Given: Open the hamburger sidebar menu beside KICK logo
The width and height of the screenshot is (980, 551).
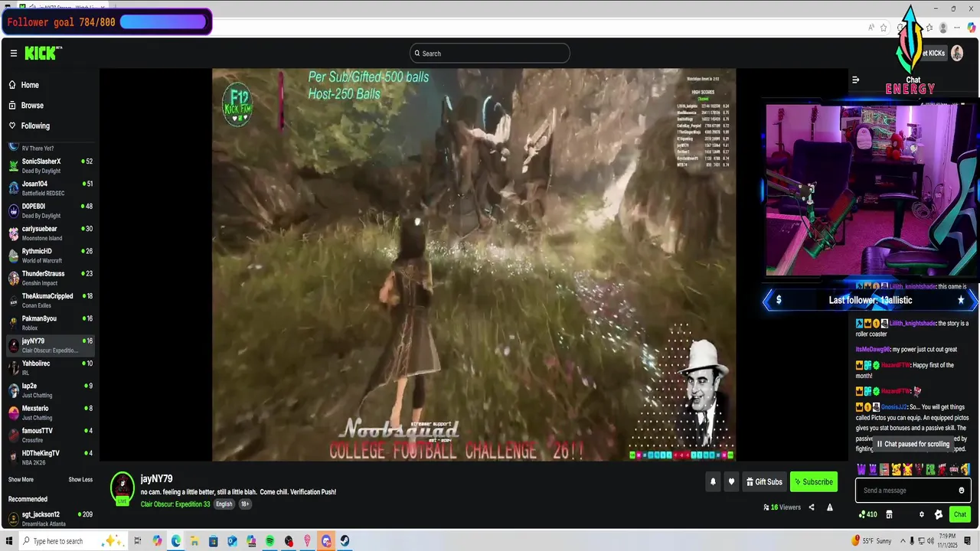Looking at the screenshot, I should (13, 54).
